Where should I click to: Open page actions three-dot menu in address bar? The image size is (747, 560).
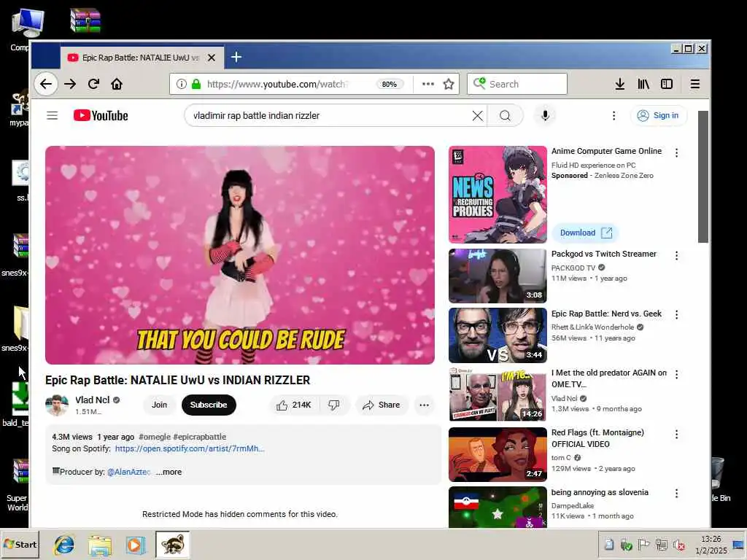point(427,85)
